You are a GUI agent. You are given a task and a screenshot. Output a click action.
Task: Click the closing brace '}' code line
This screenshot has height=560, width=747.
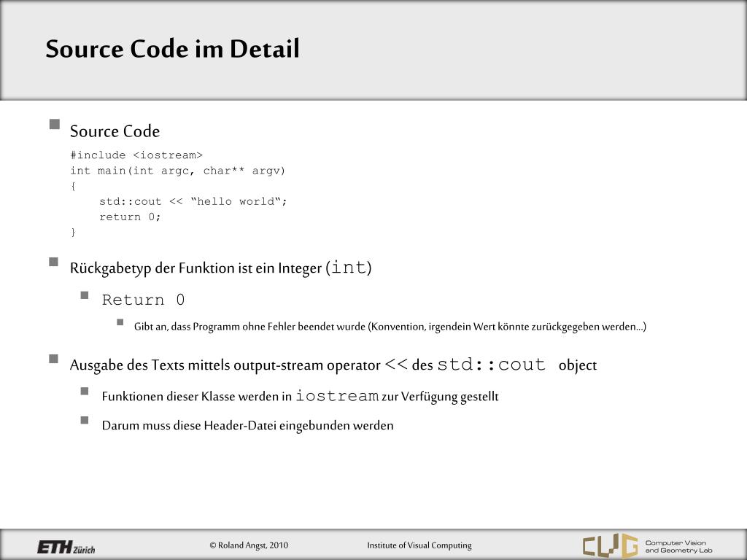pyautogui.click(x=73, y=232)
